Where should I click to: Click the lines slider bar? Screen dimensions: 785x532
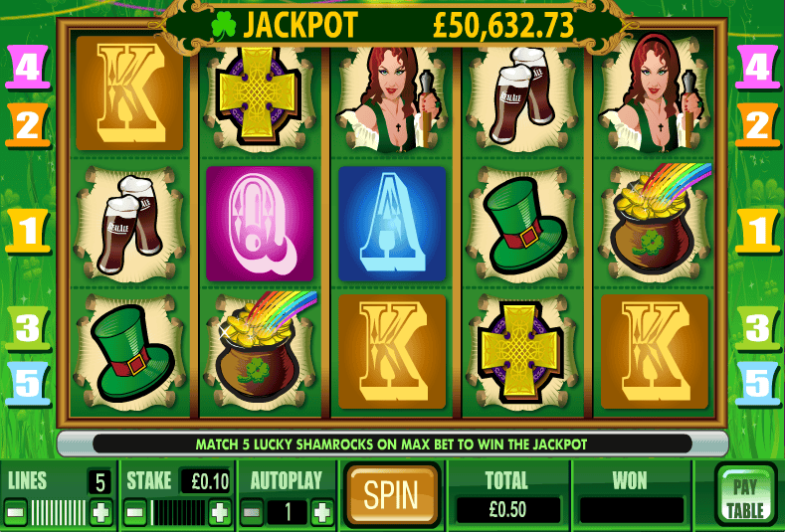coord(58,512)
